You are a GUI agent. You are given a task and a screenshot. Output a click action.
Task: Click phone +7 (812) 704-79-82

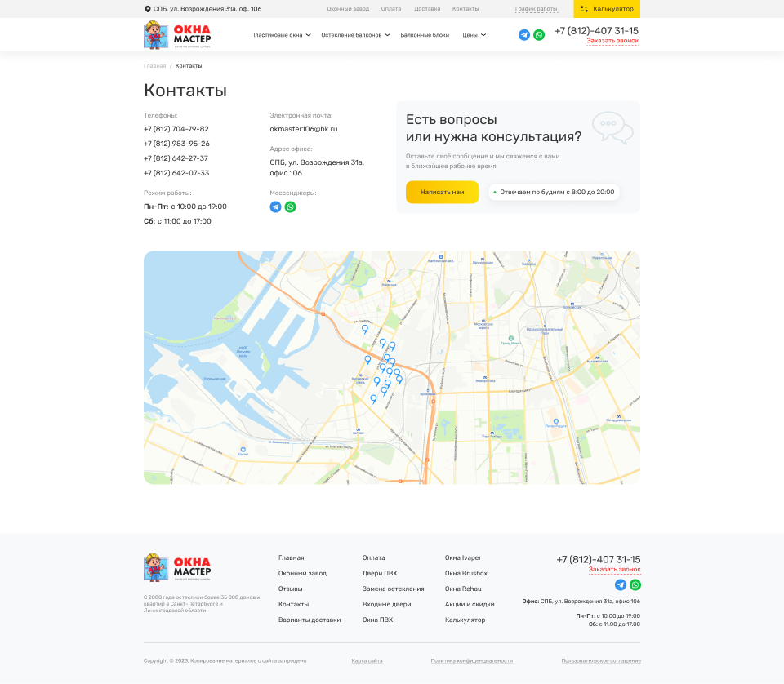coord(176,129)
